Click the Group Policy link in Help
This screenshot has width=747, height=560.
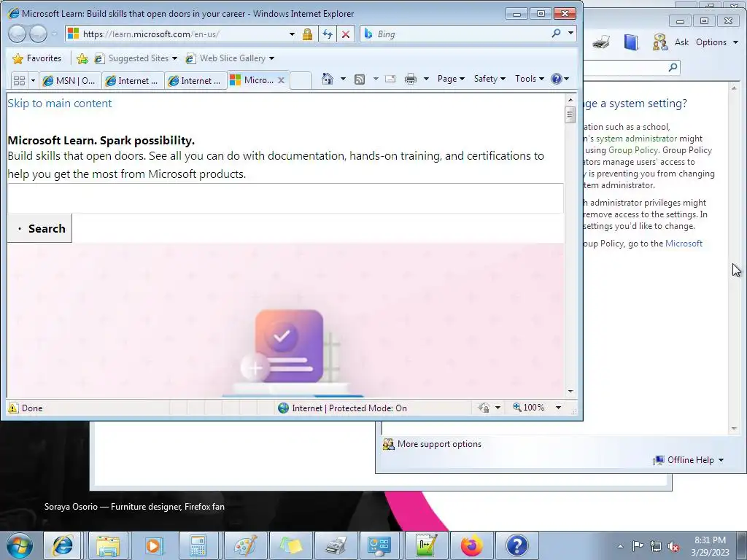pyautogui.click(x=632, y=150)
